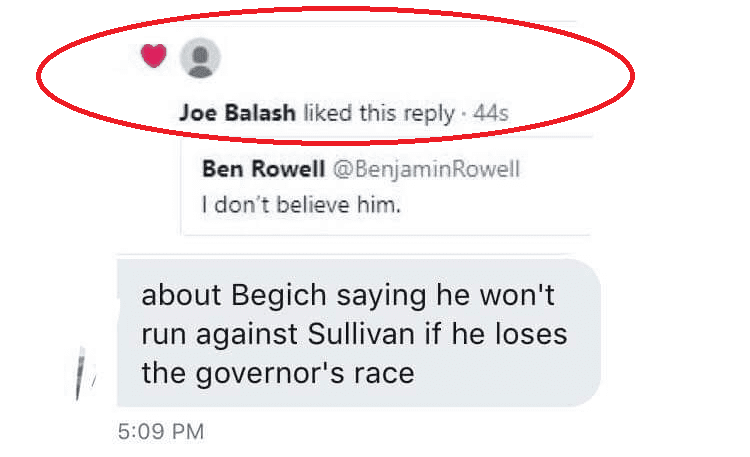Click the word 'Sullivan' in message
This screenshot has height=457, width=750.
tap(361, 334)
